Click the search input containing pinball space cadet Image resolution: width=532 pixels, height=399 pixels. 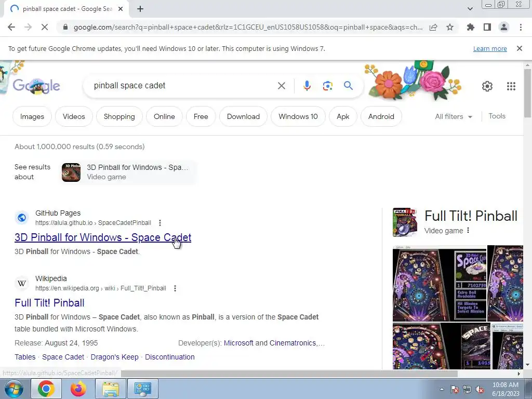[183, 86]
